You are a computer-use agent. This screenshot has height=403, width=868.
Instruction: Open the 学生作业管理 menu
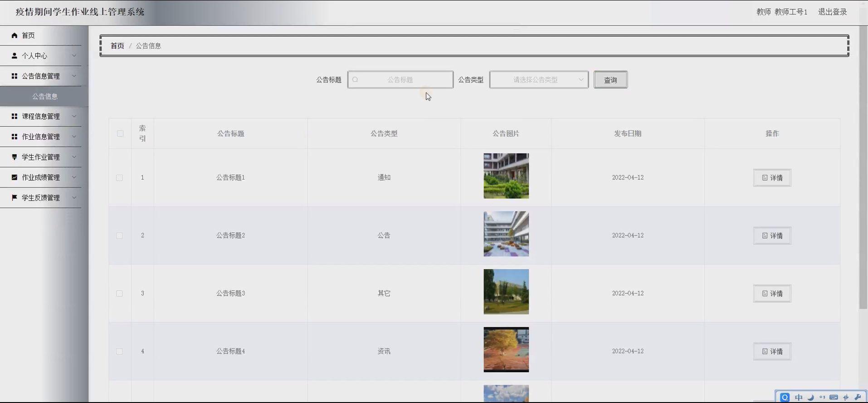pos(41,157)
